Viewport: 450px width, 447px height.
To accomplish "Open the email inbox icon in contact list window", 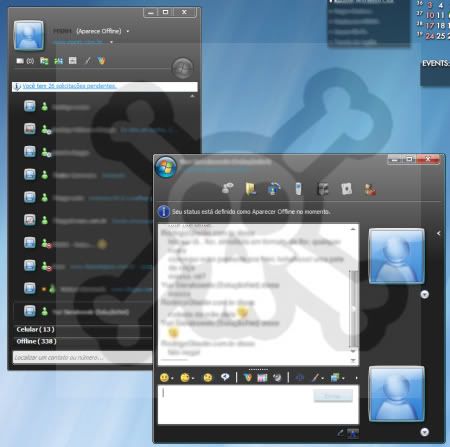I will coord(20,61).
